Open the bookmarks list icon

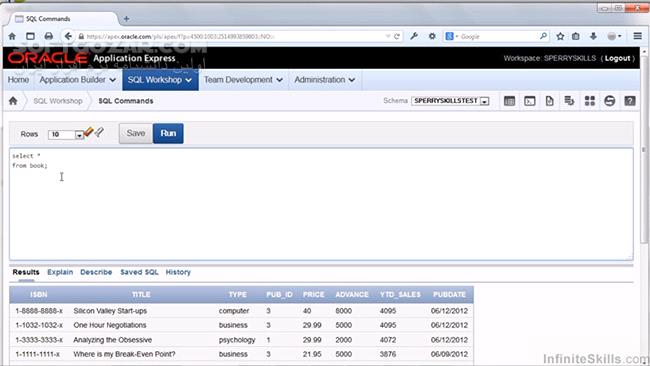(576, 36)
